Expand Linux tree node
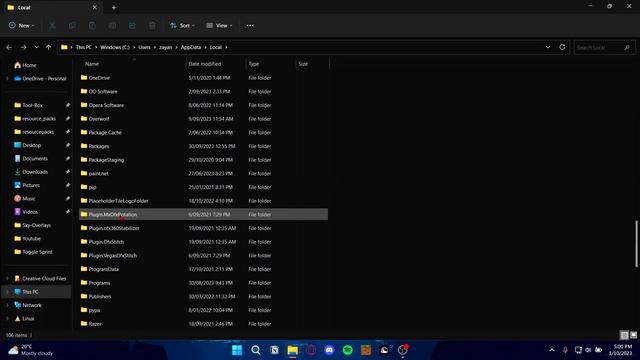Image resolution: width=640 pixels, height=360 pixels. tap(7, 319)
